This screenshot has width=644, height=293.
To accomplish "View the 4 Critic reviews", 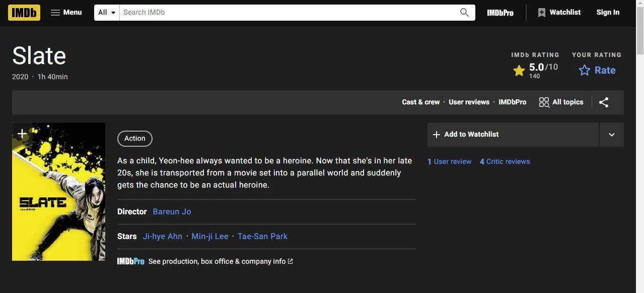I will click(505, 162).
